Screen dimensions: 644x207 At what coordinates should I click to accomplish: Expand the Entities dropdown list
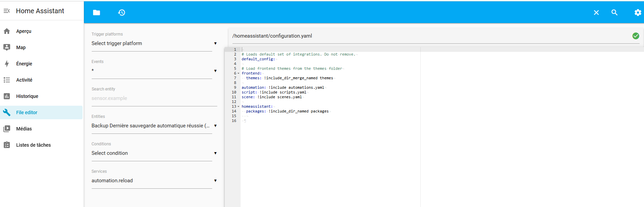point(154,126)
